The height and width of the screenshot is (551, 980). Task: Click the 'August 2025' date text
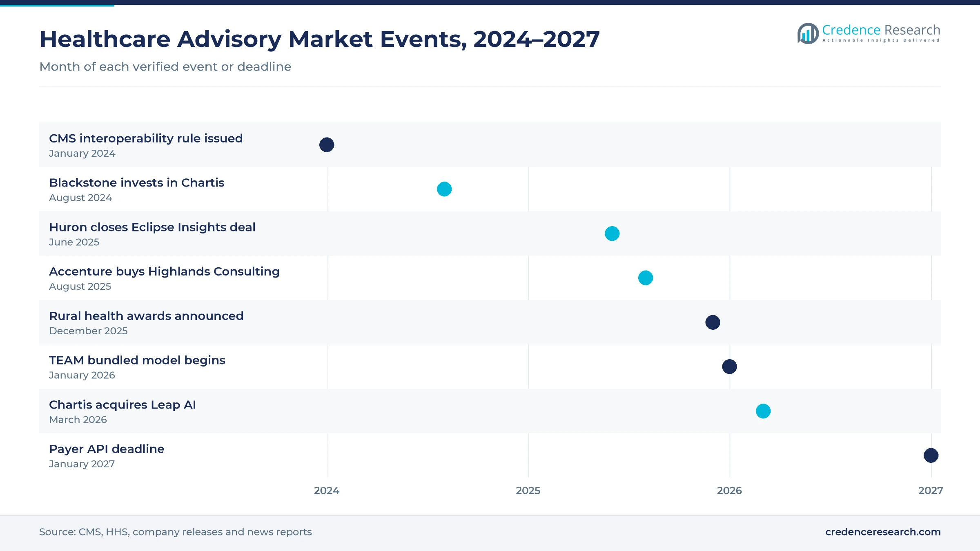tap(80, 287)
